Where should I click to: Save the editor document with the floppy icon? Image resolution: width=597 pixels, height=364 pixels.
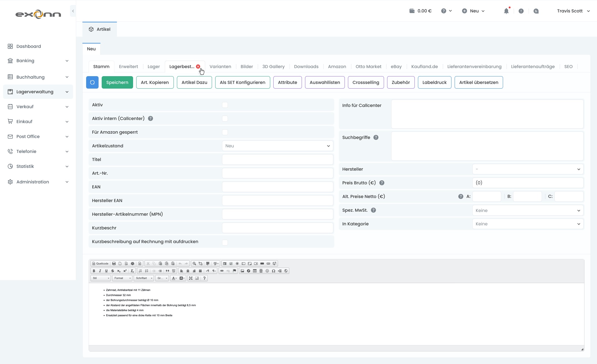(x=114, y=264)
